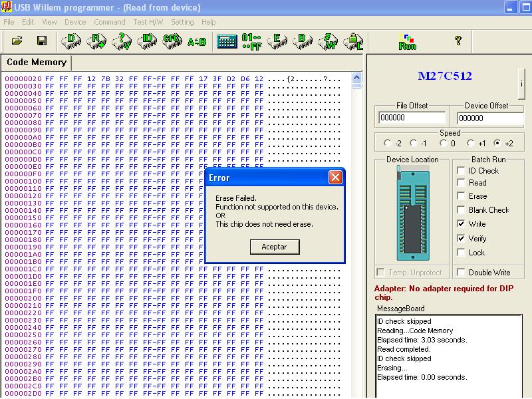Uncheck the Verify checkbox
Viewport: 532px width, 399px height.
tap(461, 238)
